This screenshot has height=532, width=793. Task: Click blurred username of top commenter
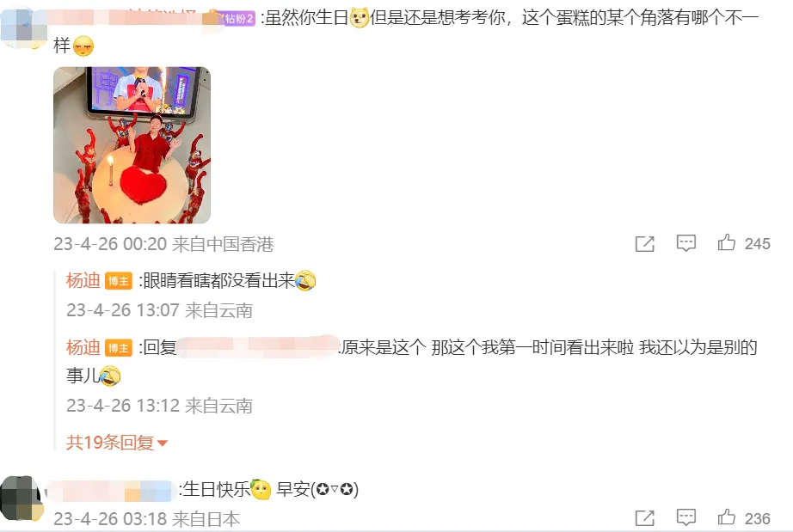[x=134, y=18]
